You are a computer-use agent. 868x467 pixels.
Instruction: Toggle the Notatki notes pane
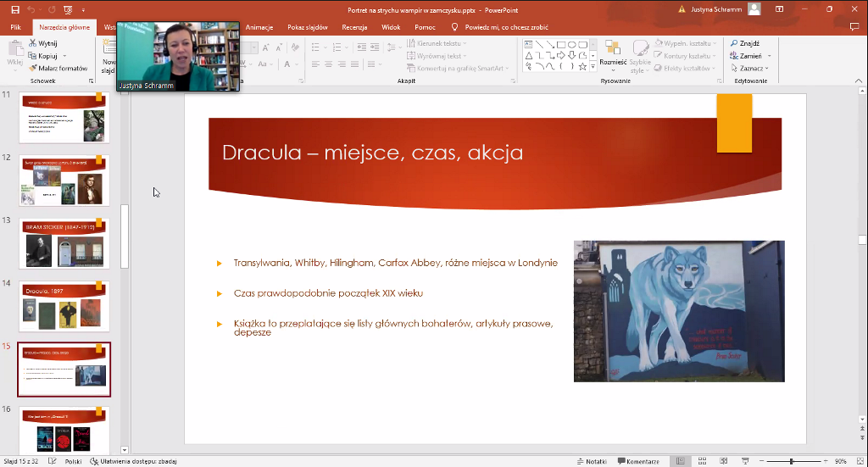pyautogui.click(x=591, y=461)
